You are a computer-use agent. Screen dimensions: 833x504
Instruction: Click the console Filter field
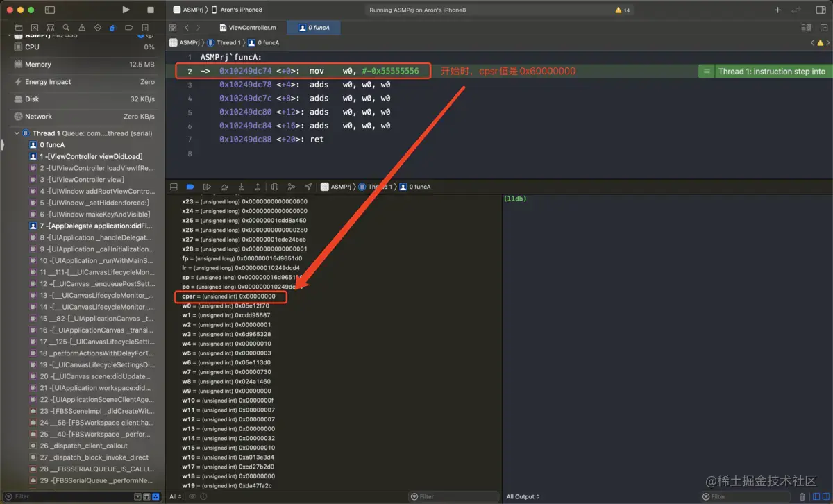tap(746, 496)
